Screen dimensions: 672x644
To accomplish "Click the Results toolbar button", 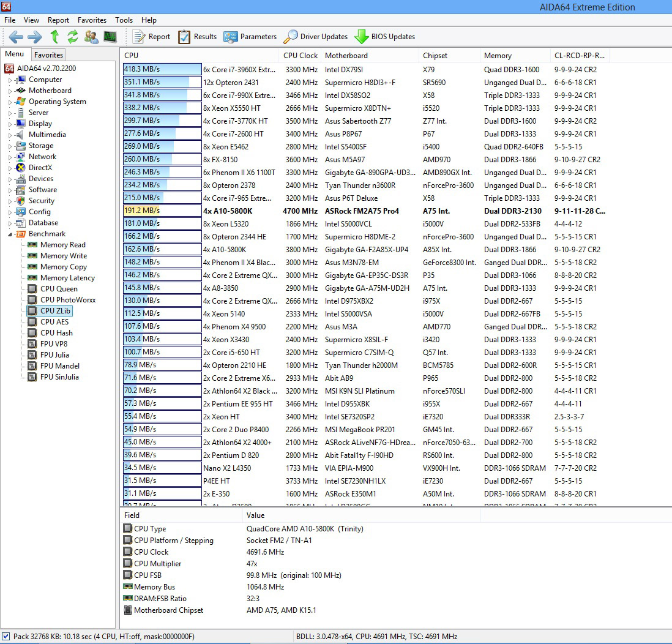I will pos(198,37).
